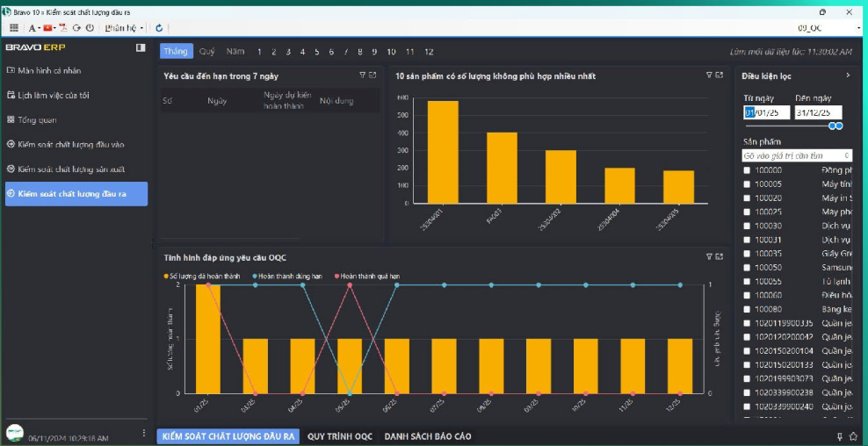Image resolution: width=868 pixels, height=446 pixels.
Task: Click the star favorite icon at bottom right
Action: click(x=855, y=436)
